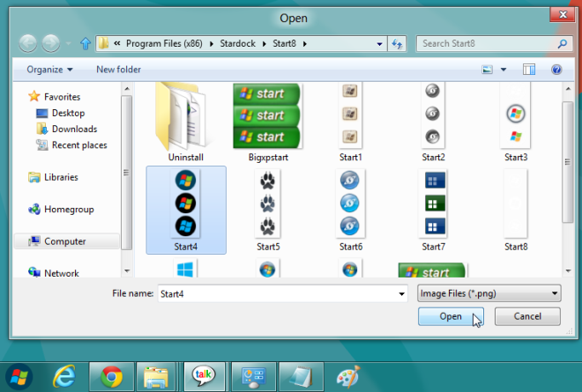Click Program Files (x86) in the address path
Viewport: 582px width, 392px height.
click(x=164, y=44)
